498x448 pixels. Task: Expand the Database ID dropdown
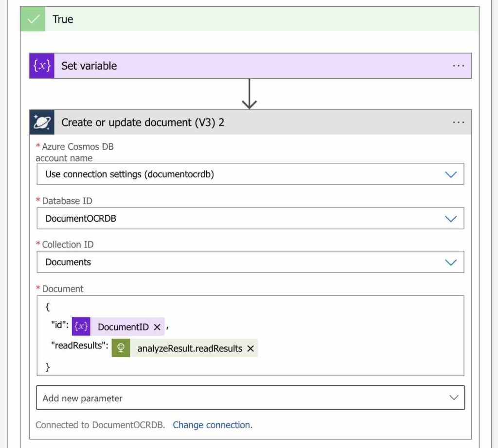coord(451,219)
